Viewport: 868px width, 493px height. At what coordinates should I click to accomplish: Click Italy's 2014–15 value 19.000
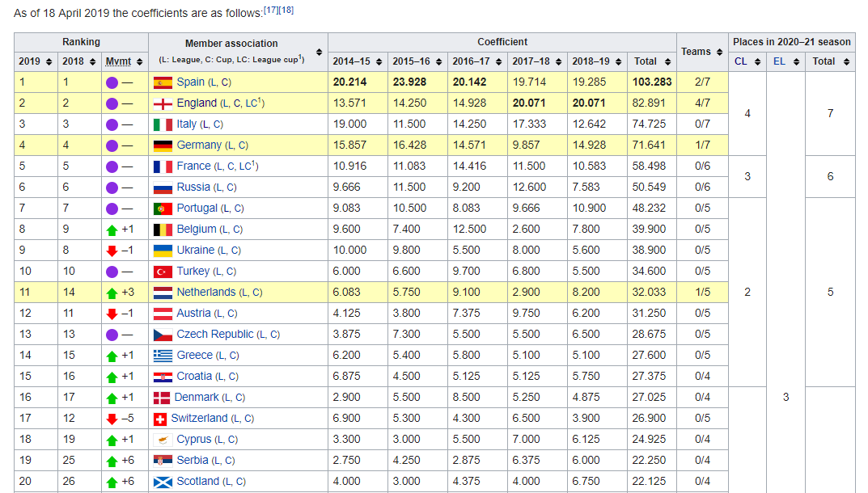(x=349, y=124)
